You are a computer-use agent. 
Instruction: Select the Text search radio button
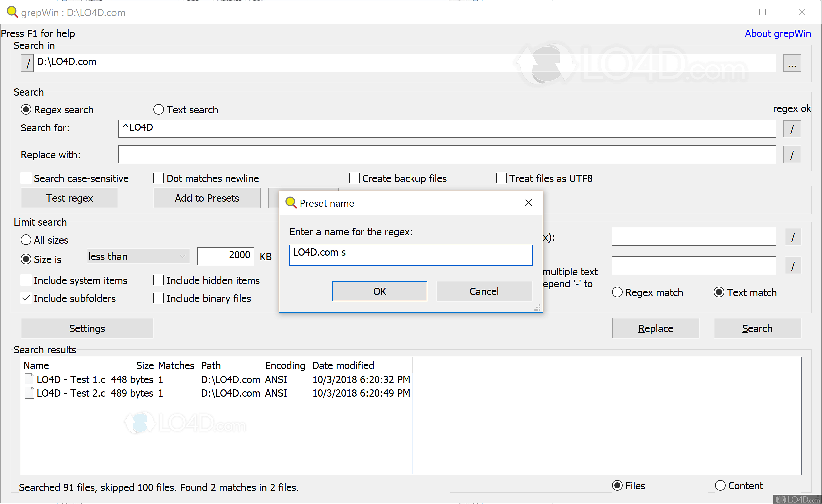[x=159, y=110]
